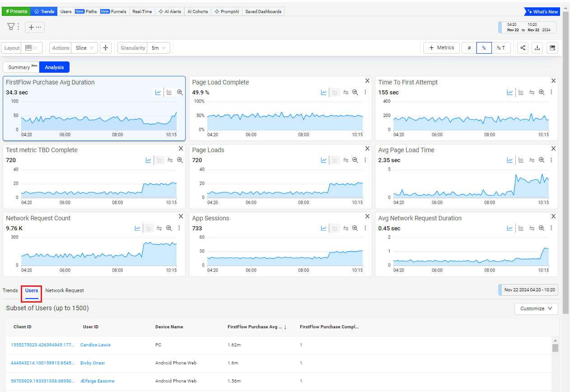The height and width of the screenshot is (392, 570).
Task: Open the Granularity 5m dropdown
Action: pyautogui.click(x=158, y=48)
